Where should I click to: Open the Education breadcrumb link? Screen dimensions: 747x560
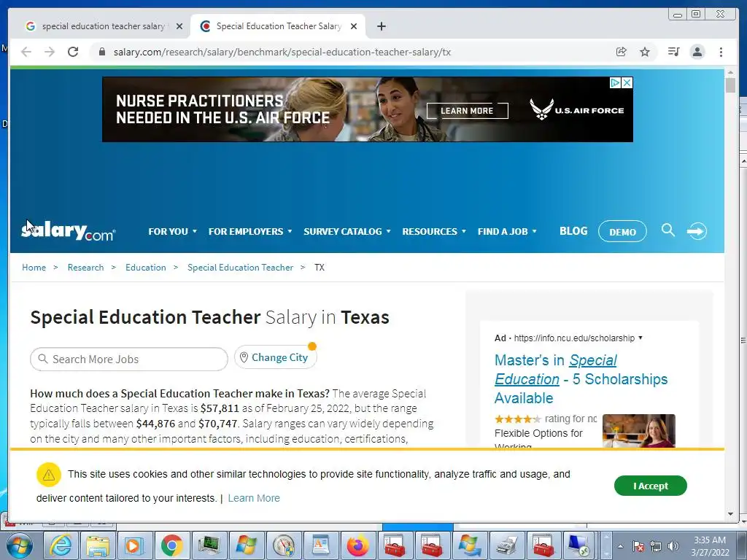click(x=146, y=268)
